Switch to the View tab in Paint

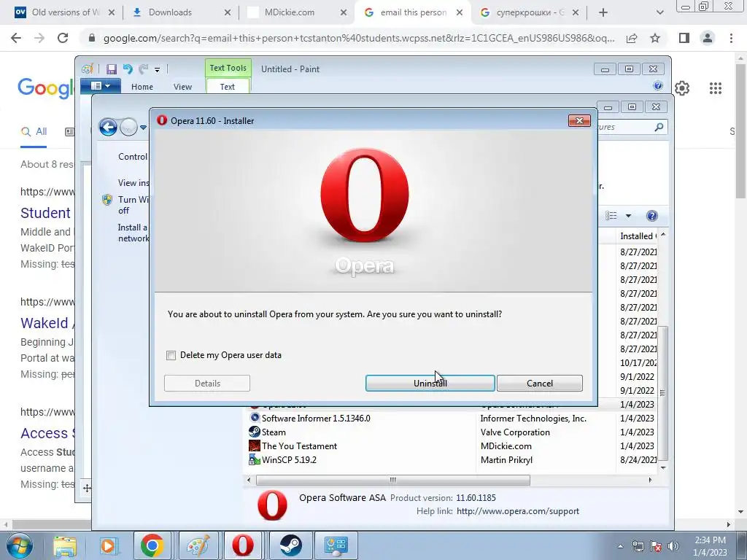(x=182, y=87)
